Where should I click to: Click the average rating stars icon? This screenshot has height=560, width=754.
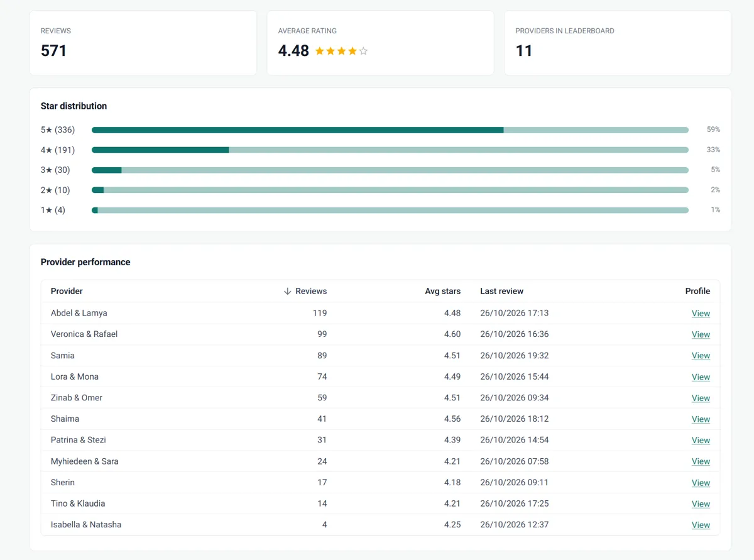341,51
